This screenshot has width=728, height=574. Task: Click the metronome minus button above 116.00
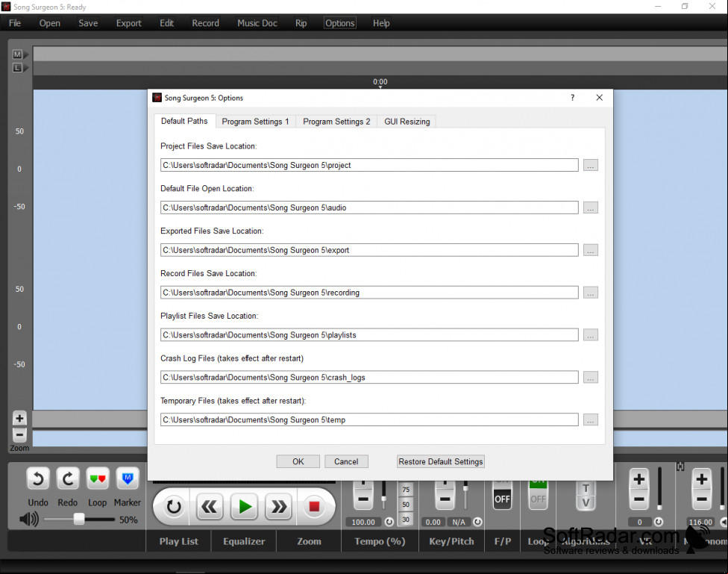[x=702, y=499]
